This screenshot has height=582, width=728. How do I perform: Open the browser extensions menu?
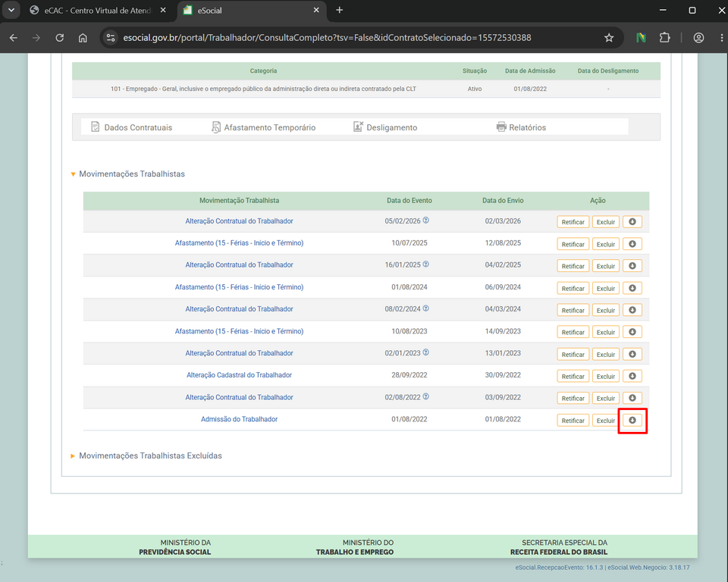click(664, 38)
